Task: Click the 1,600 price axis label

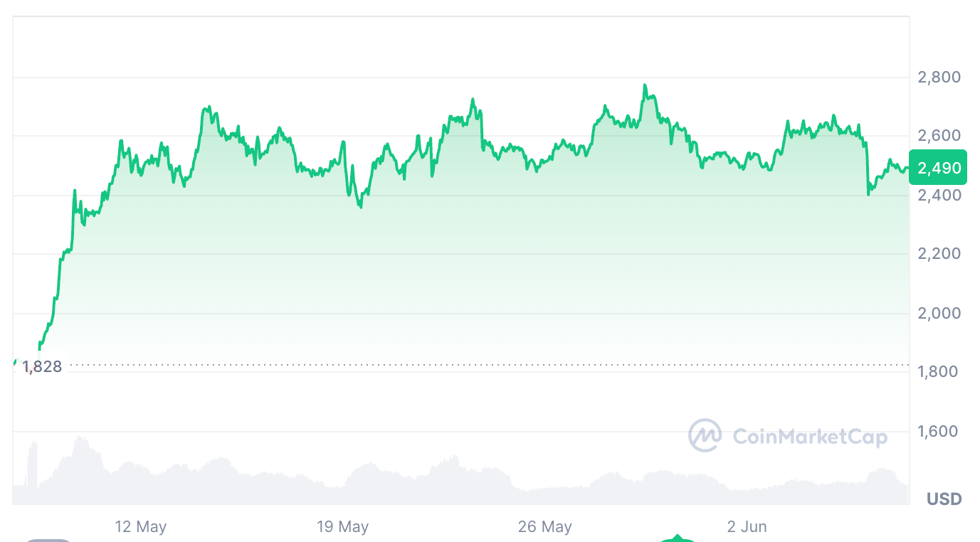Action: tap(939, 431)
